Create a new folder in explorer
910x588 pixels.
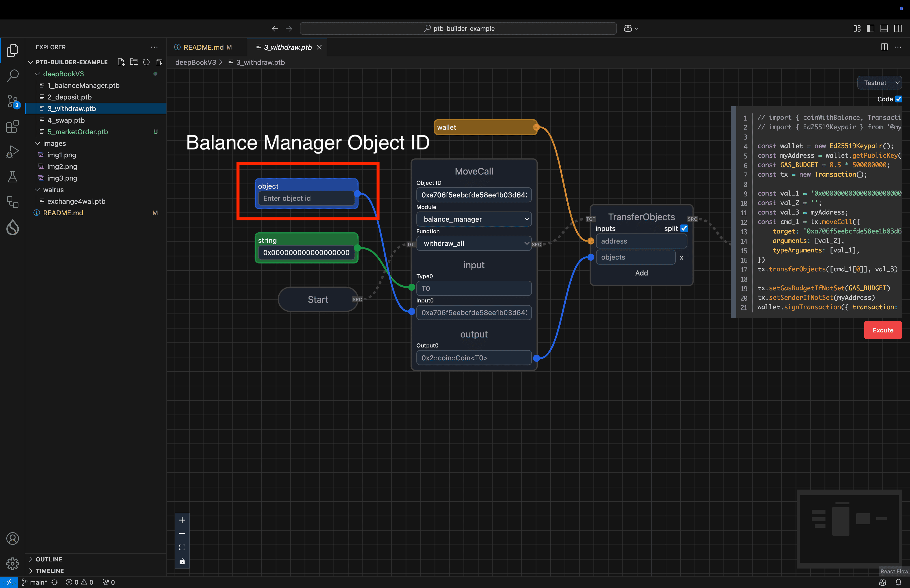134,62
